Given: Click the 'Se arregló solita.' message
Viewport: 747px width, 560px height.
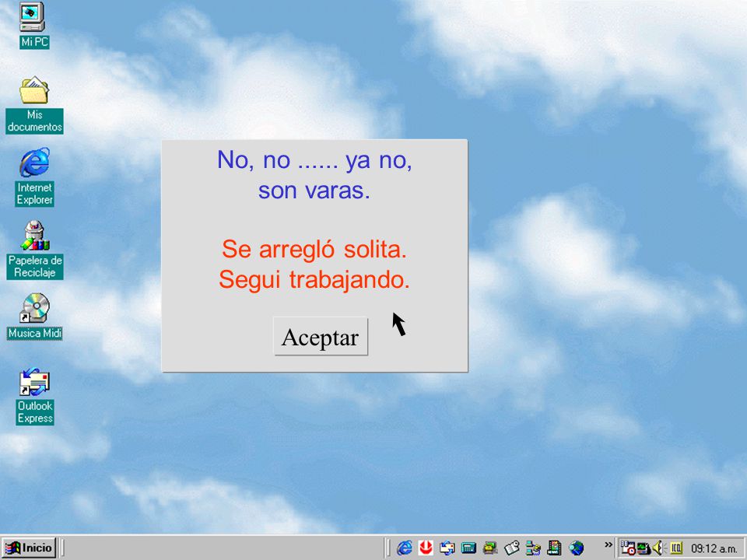Looking at the screenshot, I should (314, 250).
